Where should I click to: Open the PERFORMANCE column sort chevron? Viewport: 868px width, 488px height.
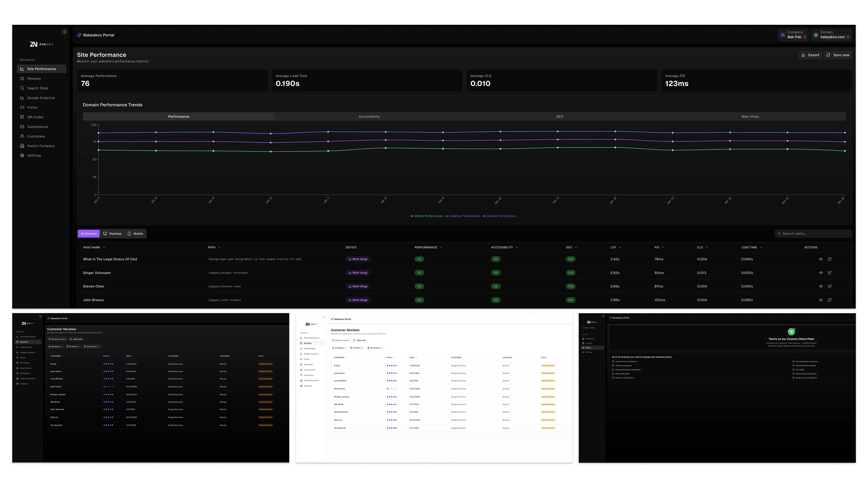tap(442, 247)
